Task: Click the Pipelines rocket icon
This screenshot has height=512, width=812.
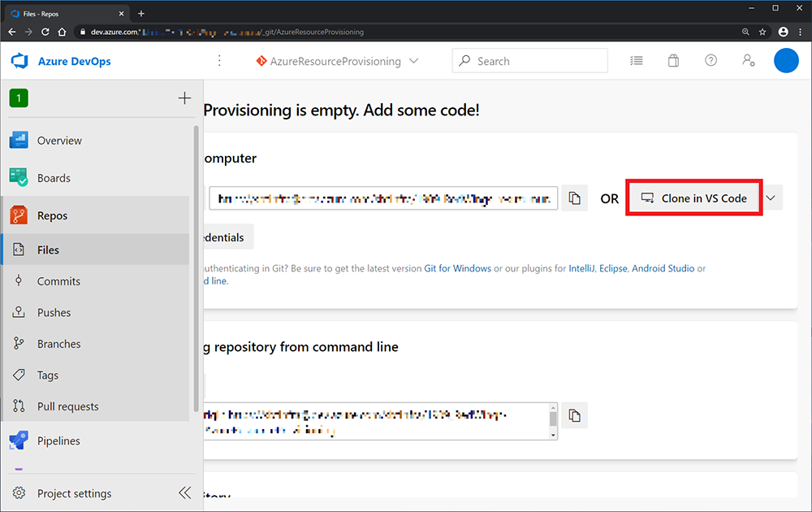Action: tap(19, 440)
